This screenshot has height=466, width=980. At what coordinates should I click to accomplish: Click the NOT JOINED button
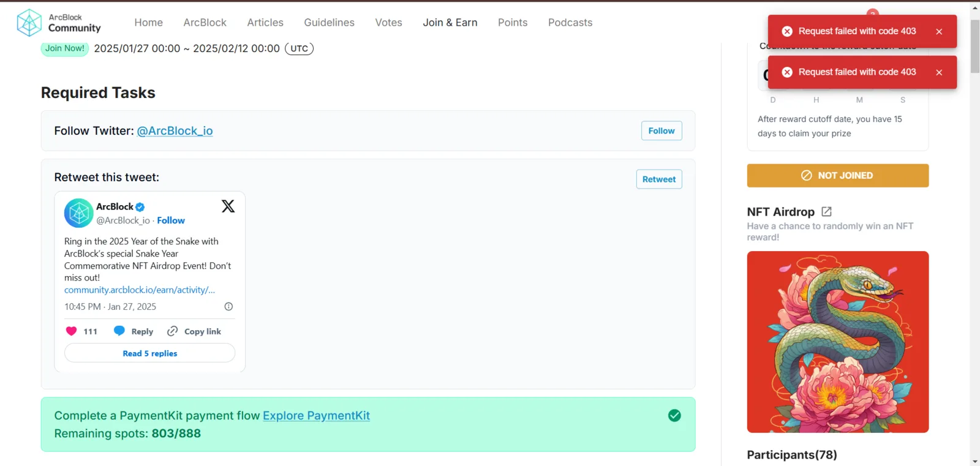point(838,176)
